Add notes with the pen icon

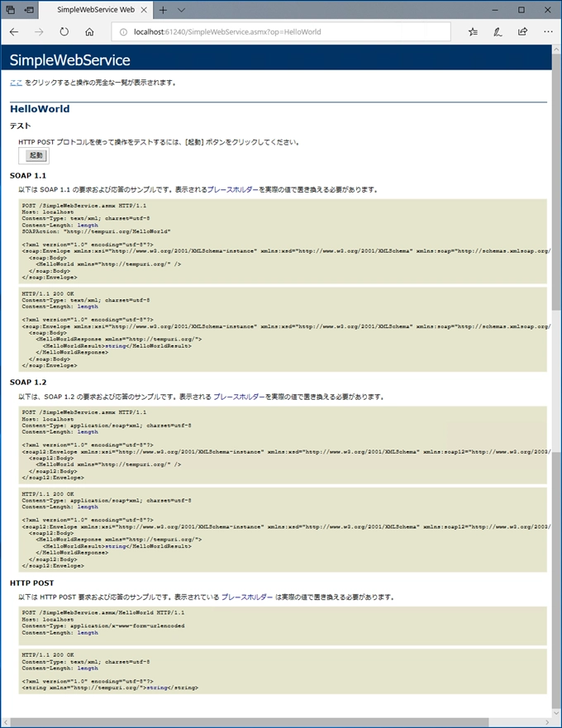[498, 32]
